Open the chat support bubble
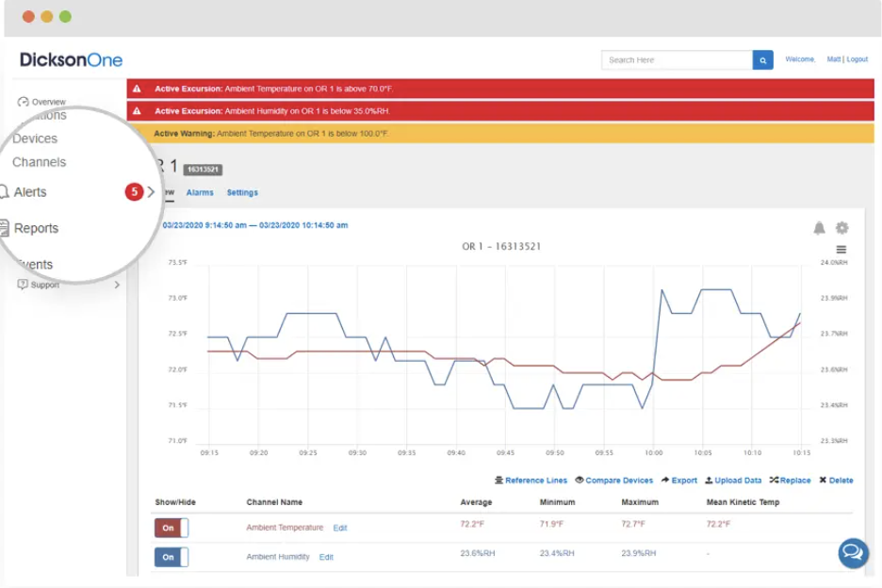This screenshot has width=882, height=588. tap(853, 553)
